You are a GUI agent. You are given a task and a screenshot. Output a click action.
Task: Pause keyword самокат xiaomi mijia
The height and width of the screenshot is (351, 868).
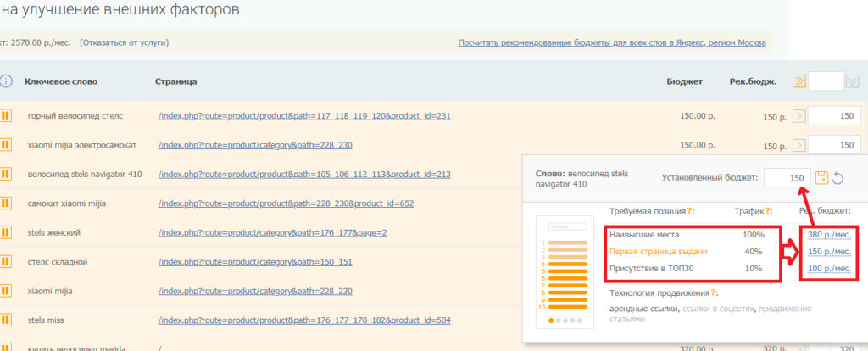click(x=5, y=203)
